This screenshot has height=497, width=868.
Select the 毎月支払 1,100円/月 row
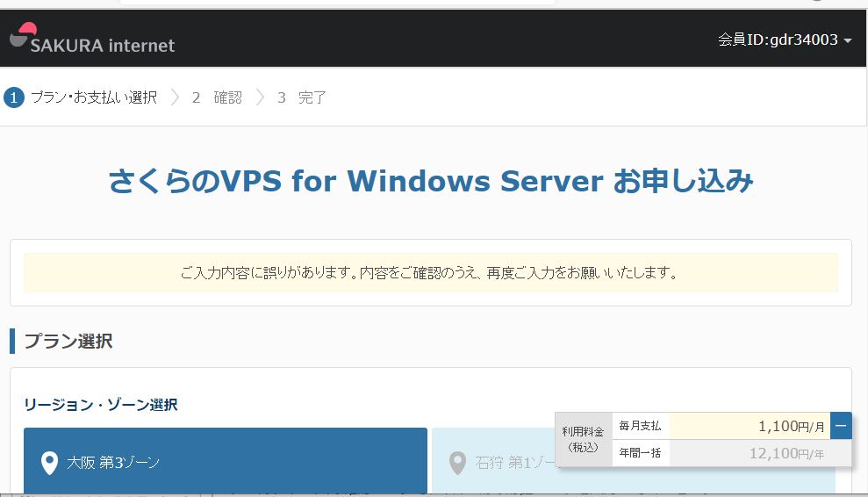coord(721,426)
